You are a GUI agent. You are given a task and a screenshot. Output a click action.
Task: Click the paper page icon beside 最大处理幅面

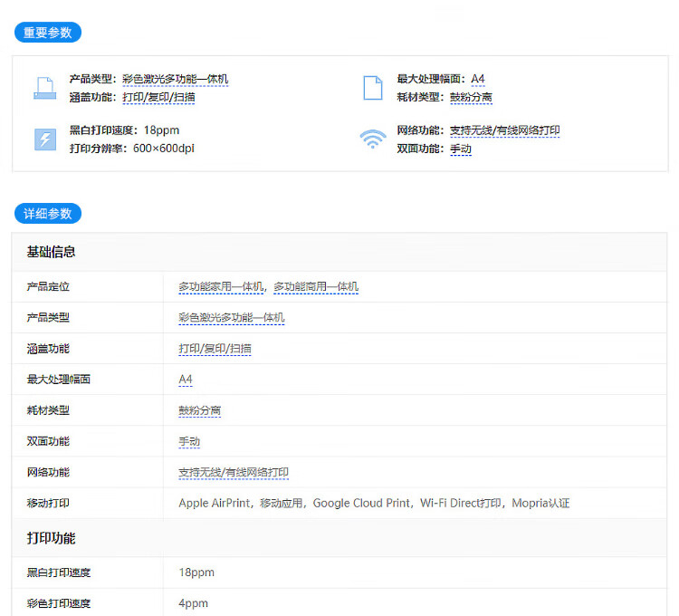coord(372,88)
